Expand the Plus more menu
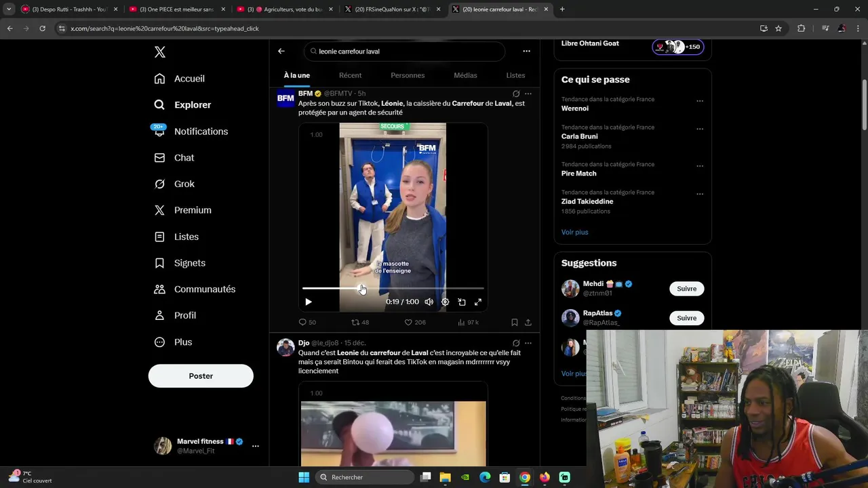Image resolution: width=868 pixels, height=488 pixels. (174, 342)
